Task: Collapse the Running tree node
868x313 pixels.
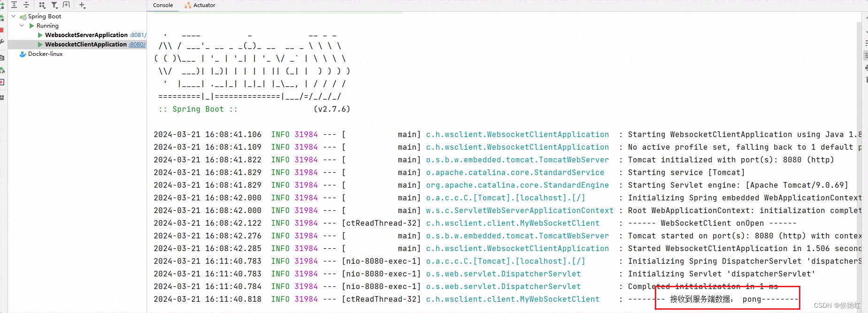Action: [x=22, y=26]
